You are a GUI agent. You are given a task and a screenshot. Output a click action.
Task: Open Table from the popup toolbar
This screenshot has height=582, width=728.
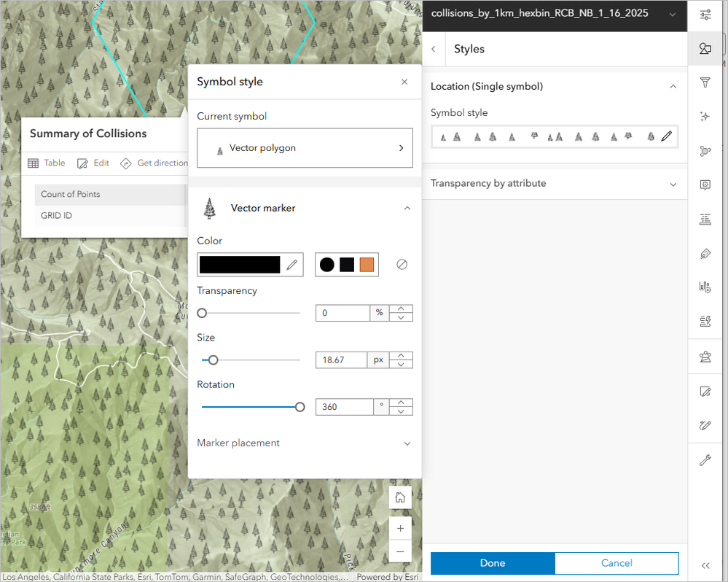(x=47, y=163)
